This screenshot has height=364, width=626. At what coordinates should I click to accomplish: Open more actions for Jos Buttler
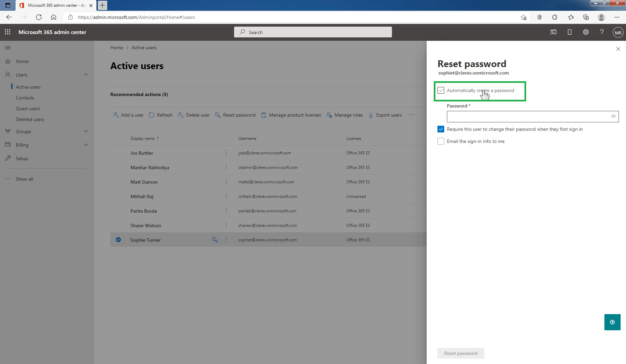pos(226,153)
